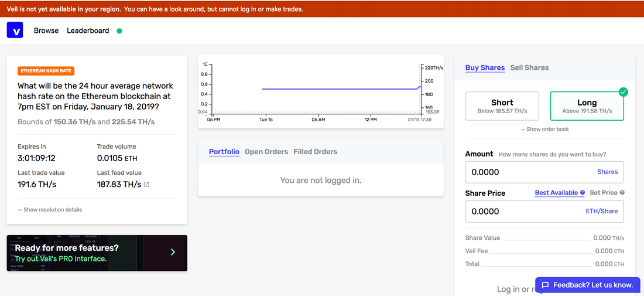Click the Veil Fee 0.000 ETH row

(x=544, y=251)
